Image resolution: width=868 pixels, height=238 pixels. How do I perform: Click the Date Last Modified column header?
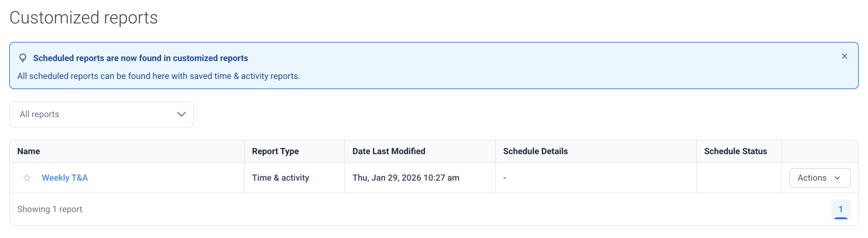pyautogui.click(x=389, y=151)
